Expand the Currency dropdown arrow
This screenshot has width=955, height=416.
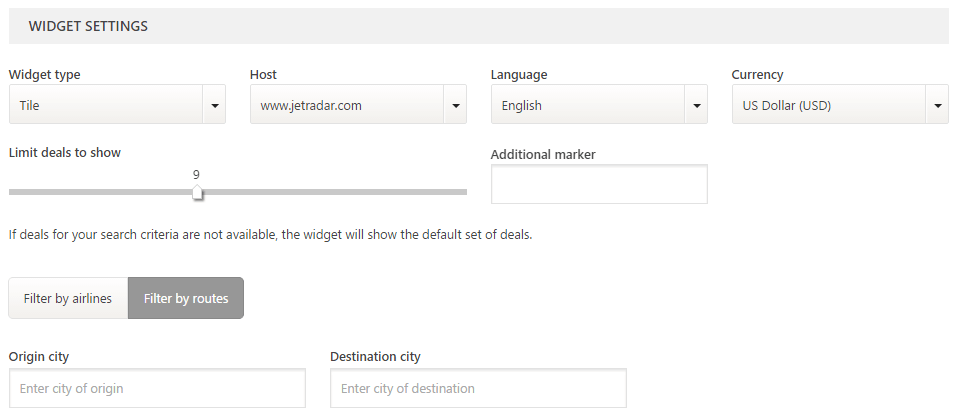[937, 105]
